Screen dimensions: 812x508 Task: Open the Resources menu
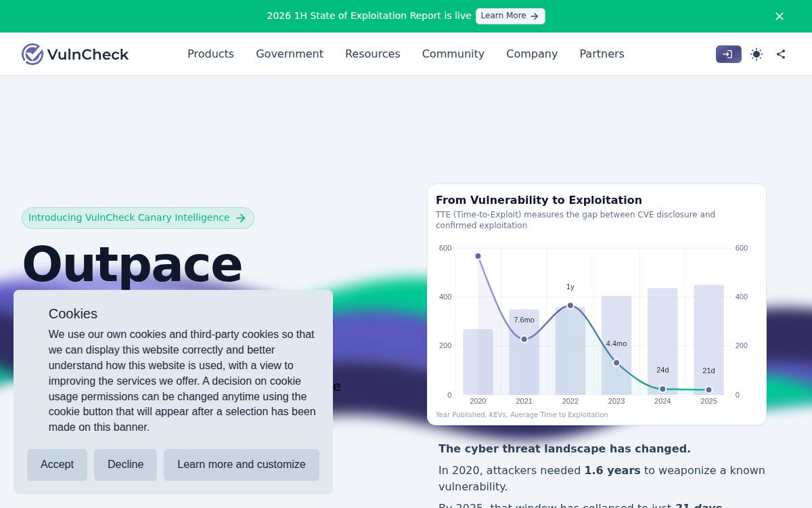click(x=373, y=54)
